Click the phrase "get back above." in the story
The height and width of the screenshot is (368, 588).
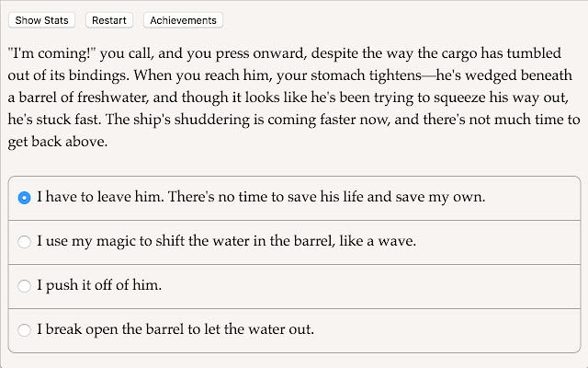[x=58, y=142]
